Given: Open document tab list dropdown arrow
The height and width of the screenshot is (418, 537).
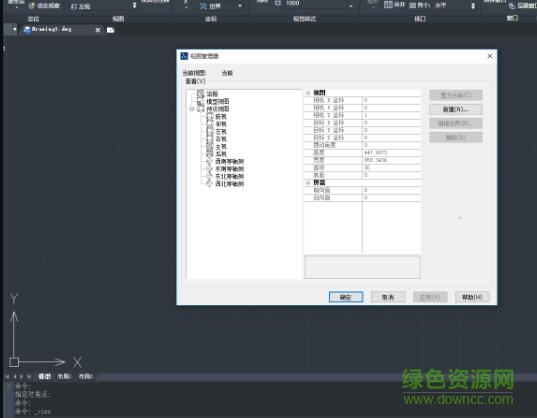Looking at the screenshot, I should click(14, 29).
